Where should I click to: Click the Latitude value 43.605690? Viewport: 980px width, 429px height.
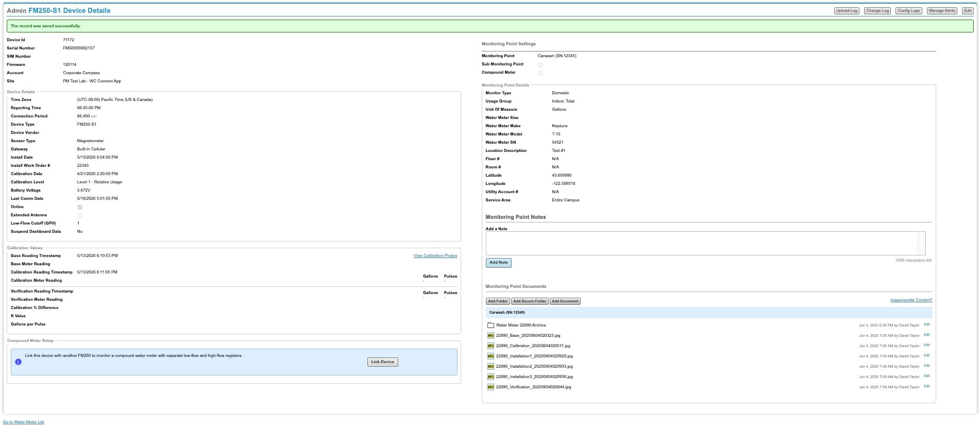pyautogui.click(x=562, y=176)
